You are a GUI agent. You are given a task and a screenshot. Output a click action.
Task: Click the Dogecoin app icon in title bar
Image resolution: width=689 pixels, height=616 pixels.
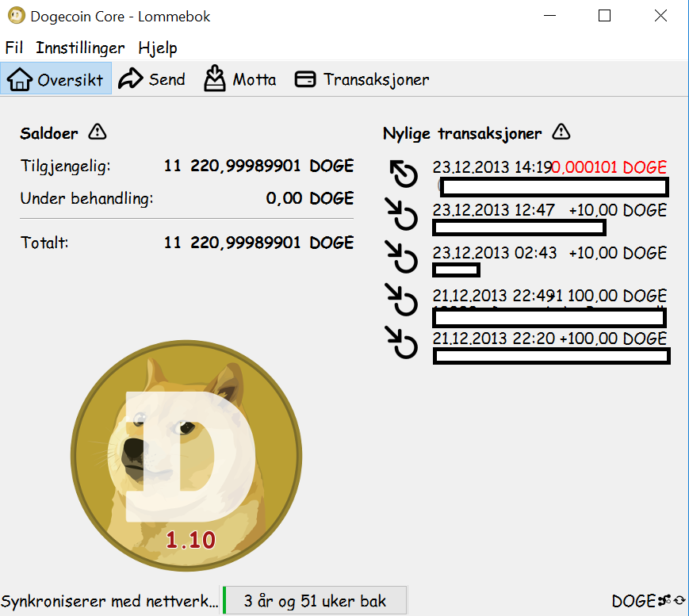coord(17,16)
